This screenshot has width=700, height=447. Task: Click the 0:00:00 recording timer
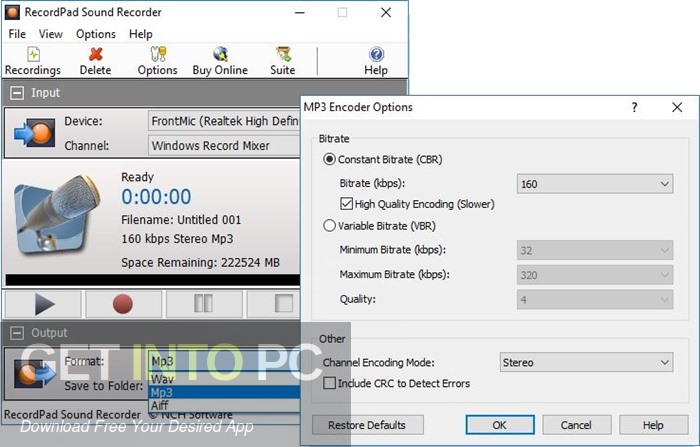156,197
